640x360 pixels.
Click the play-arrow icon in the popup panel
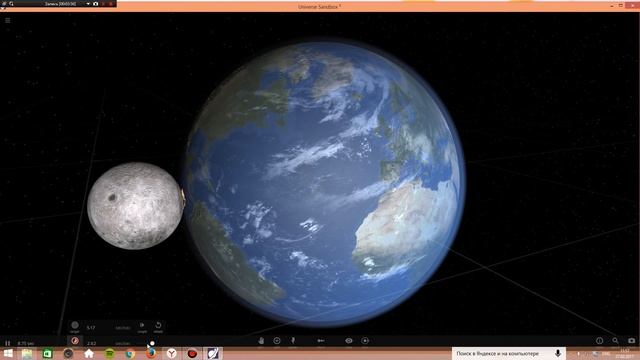(x=142, y=325)
